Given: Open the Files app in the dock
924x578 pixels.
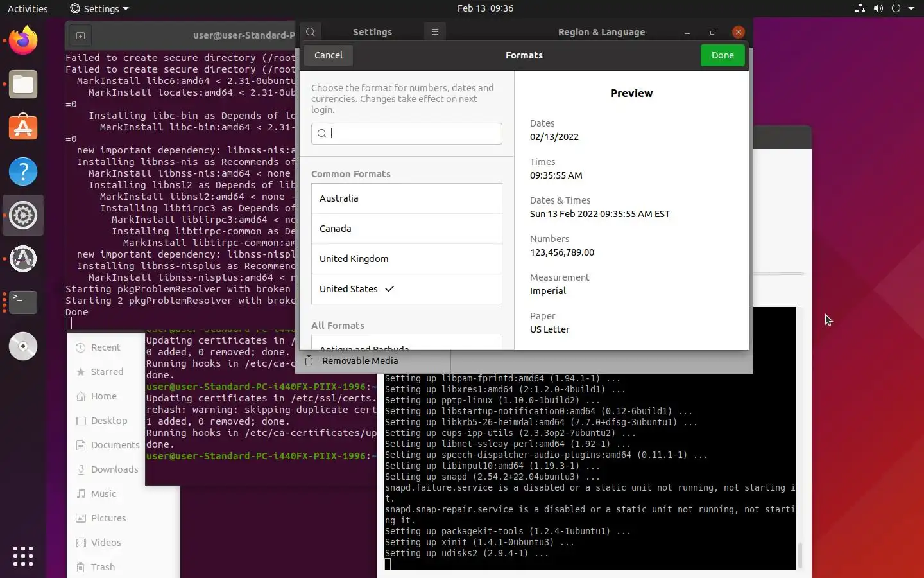Looking at the screenshot, I should (x=23, y=84).
